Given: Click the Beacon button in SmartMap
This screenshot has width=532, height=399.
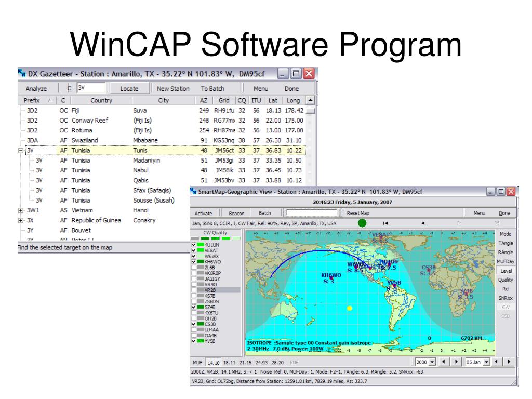Looking at the screenshot, I should click(x=236, y=213).
